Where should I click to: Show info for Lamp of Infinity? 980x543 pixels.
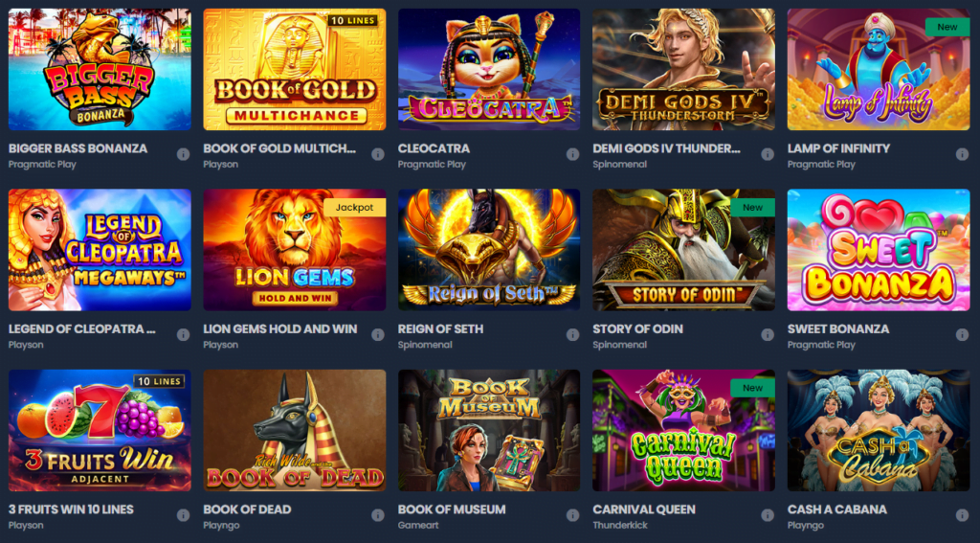(962, 154)
